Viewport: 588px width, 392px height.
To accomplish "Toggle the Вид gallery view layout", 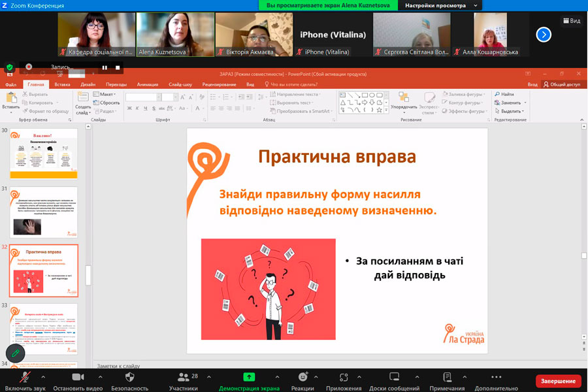I will pyautogui.click(x=570, y=21).
